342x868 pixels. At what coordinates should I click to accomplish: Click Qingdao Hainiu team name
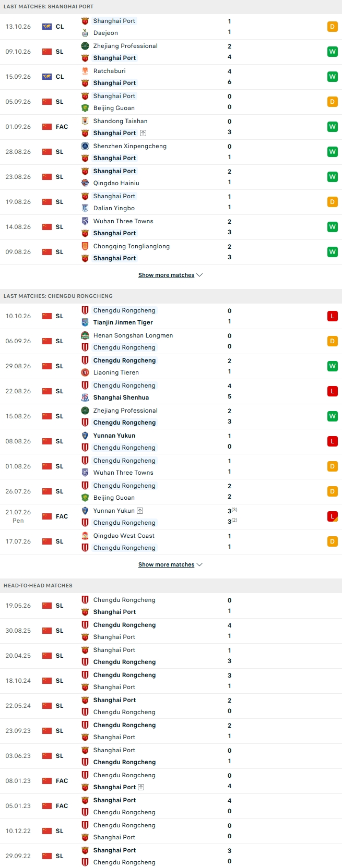tap(116, 183)
